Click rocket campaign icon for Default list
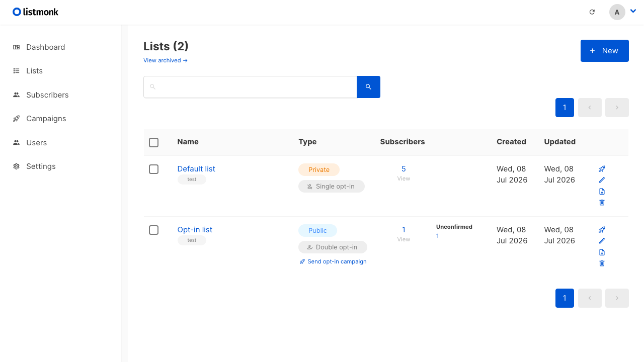Screen dimensions: 644x362 pyautogui.click(x=602, y=169)
